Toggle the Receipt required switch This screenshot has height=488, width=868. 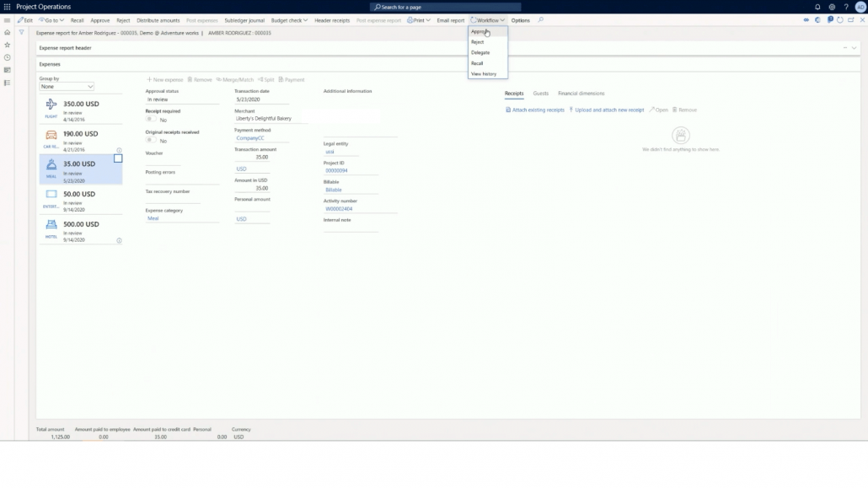click(x=150, y=118)
